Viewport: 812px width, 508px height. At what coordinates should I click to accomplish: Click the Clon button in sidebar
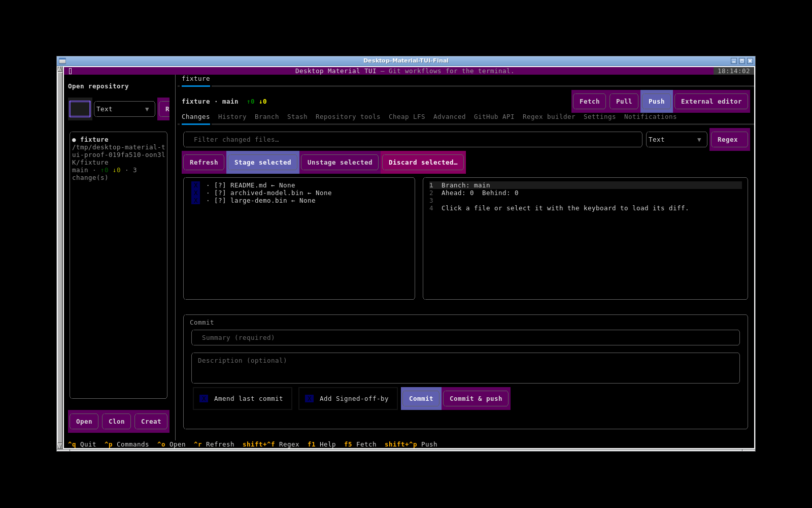(117, 422)
